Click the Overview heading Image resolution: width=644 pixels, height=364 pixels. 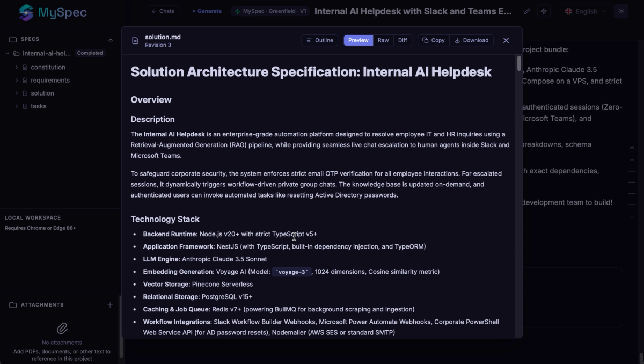pyautogui.click(x=151, y=100)
